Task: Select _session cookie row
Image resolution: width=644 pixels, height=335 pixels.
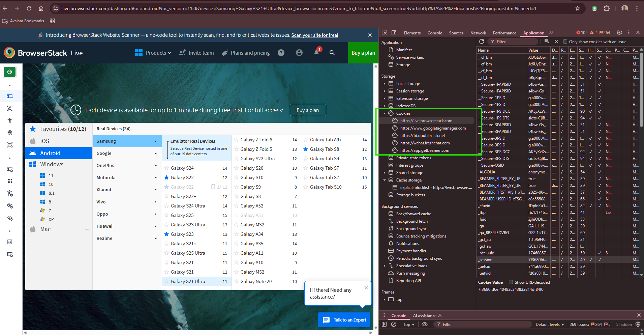Action: [558, 260]
